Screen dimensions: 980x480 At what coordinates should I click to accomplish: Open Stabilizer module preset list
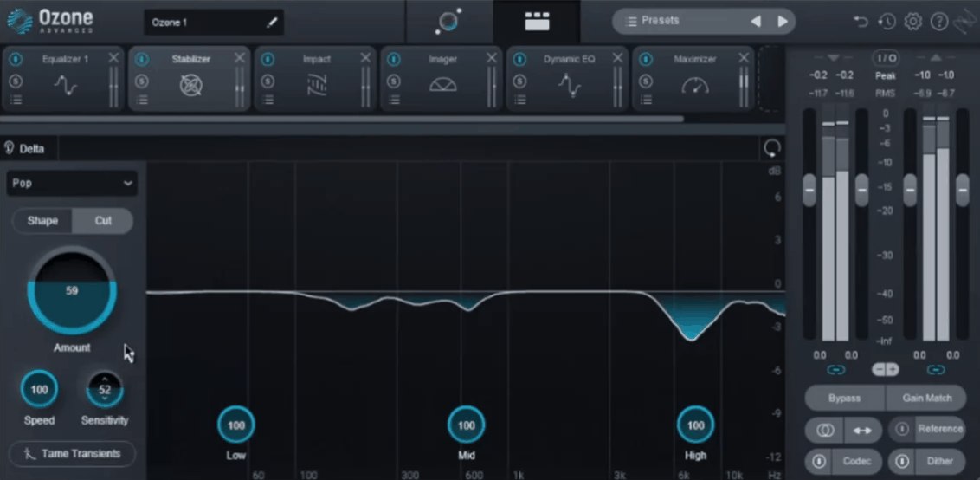[x=143, y=100]
